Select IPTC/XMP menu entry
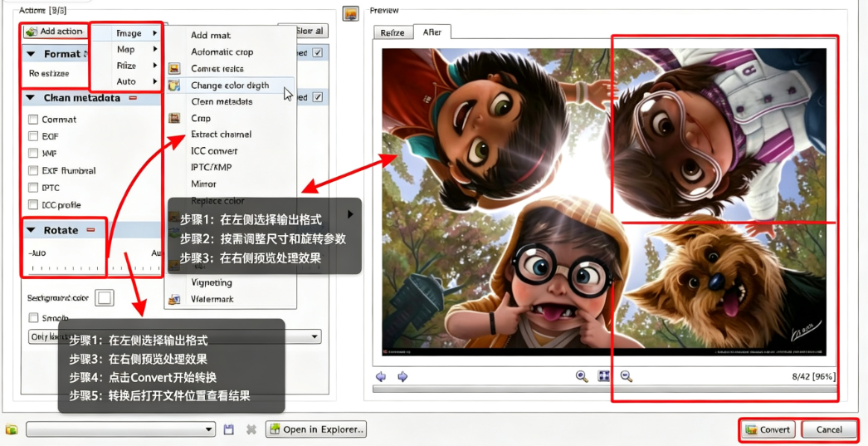Viewport: 868px width, 446px height. coord(212,167)
